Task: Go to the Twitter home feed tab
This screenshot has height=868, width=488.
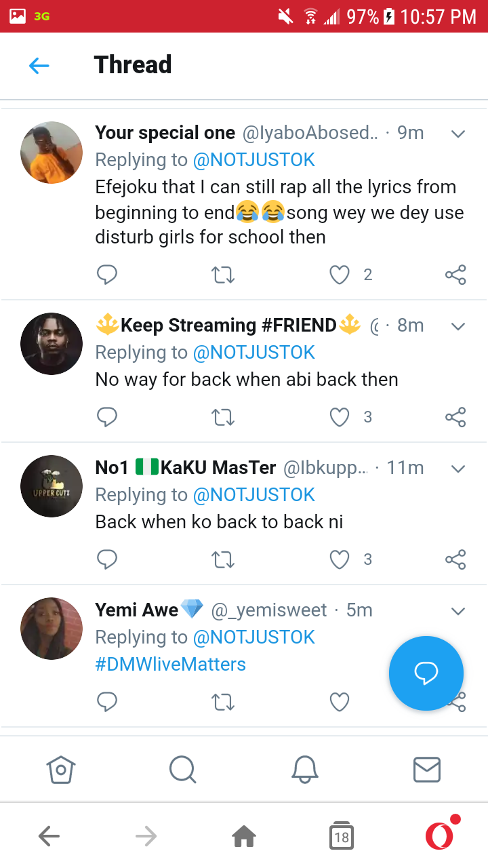Action: pos(61,770)
